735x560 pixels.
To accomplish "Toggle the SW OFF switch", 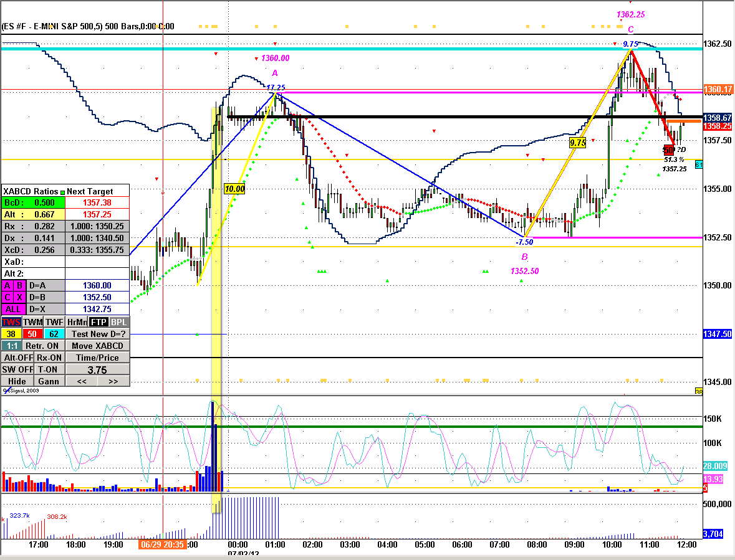I will (x=17, y=369).
